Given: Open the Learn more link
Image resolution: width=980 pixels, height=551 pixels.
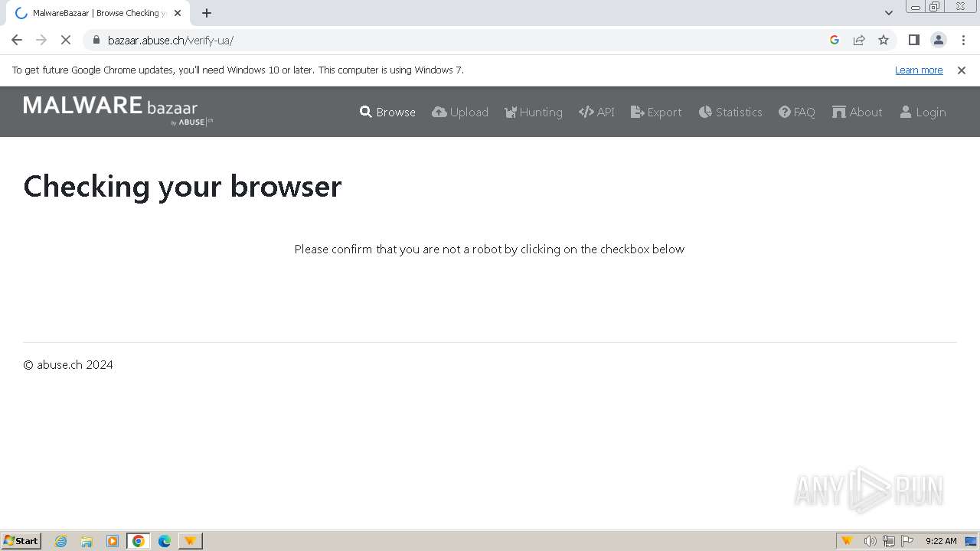Looking at the screenshot, I should [x=919, y=70].
